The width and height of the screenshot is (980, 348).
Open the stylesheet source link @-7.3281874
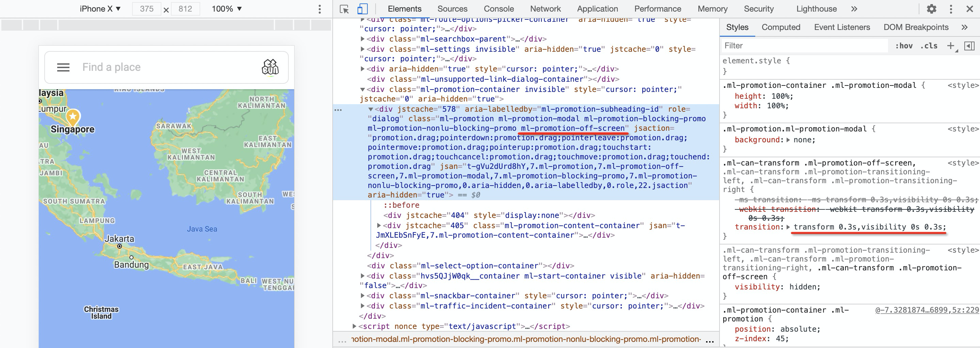coord(927,310)
